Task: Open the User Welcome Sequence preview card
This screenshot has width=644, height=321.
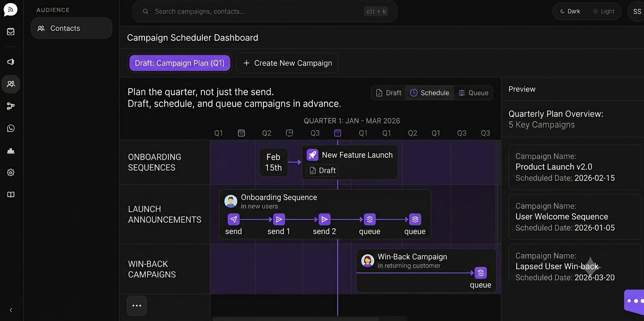Action: [x=575, y=217]
